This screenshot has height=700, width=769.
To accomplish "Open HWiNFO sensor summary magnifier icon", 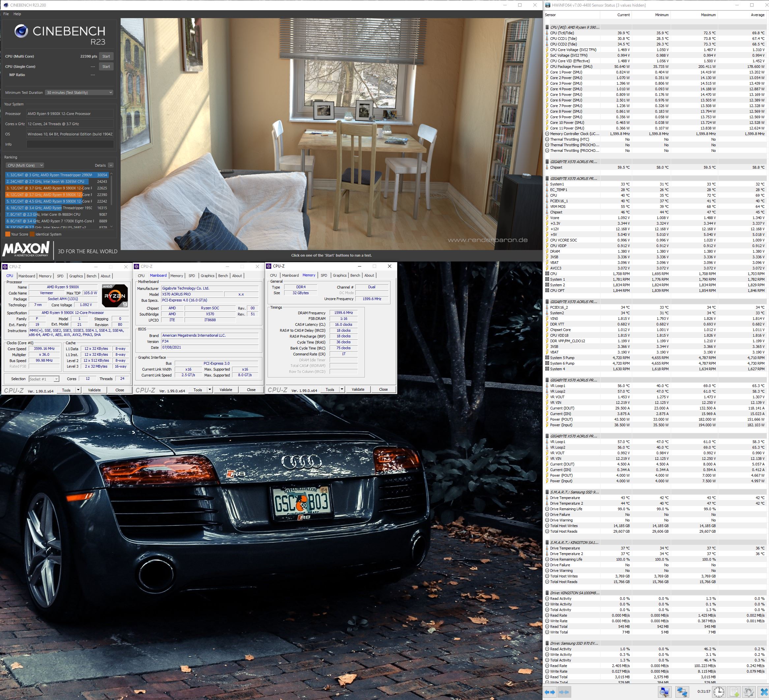I will pos(665,692).
